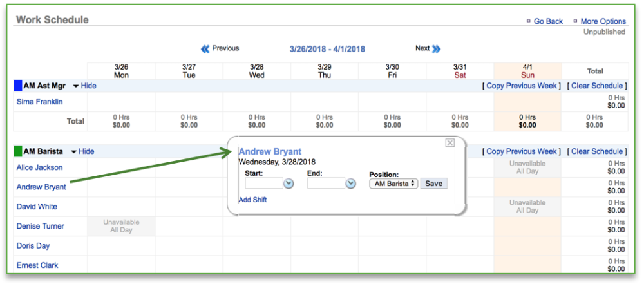Viewport: 644px width, 284px height.
Task: Open the End time picker arrow
Action: (x=350, y=184)
